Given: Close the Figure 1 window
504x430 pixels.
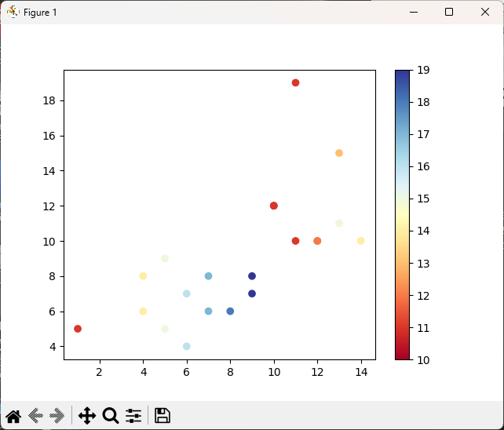Looking at the screenshot, I should click(485, 12).
